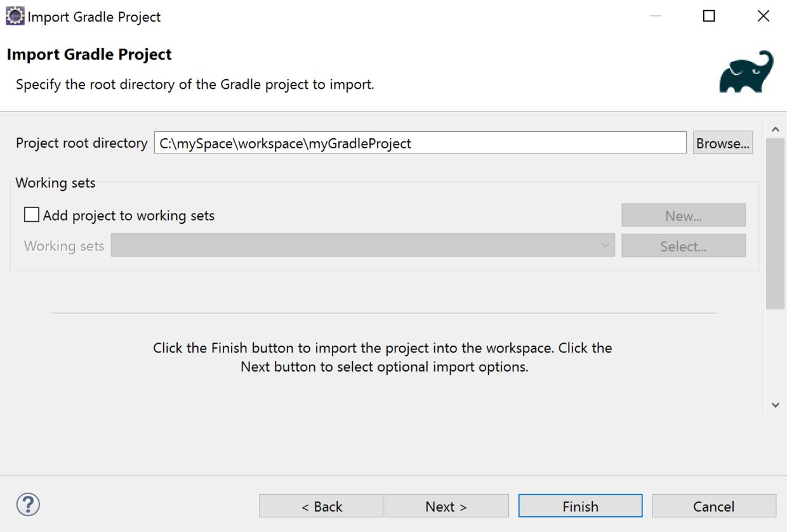Click the Gradle elephant logo

[746, 72]
